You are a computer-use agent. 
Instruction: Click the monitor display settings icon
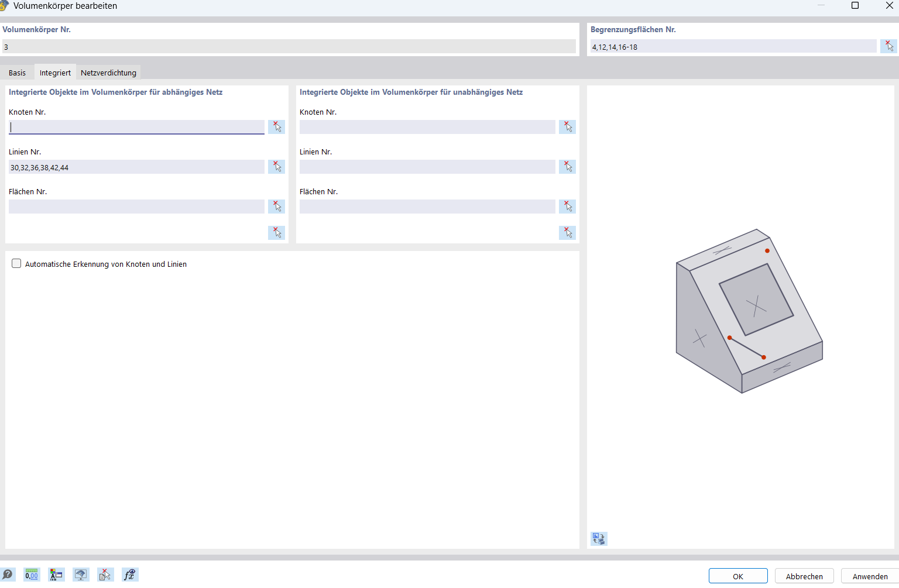[81, 575]
